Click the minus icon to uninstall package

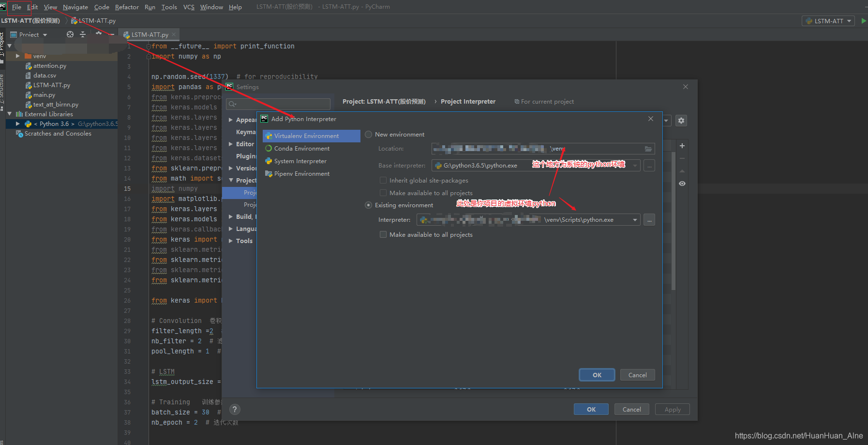(682, 158)
